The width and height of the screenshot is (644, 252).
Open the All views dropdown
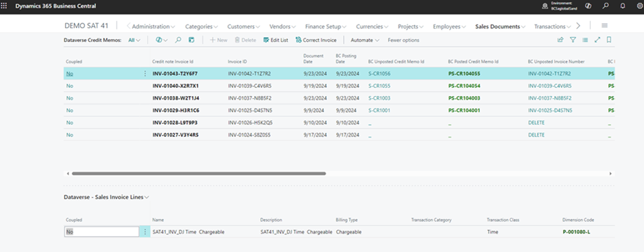pos(134,40)
